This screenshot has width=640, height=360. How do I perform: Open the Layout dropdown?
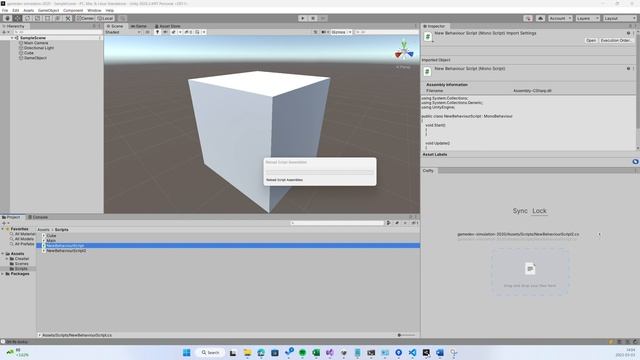pos(619,18)
